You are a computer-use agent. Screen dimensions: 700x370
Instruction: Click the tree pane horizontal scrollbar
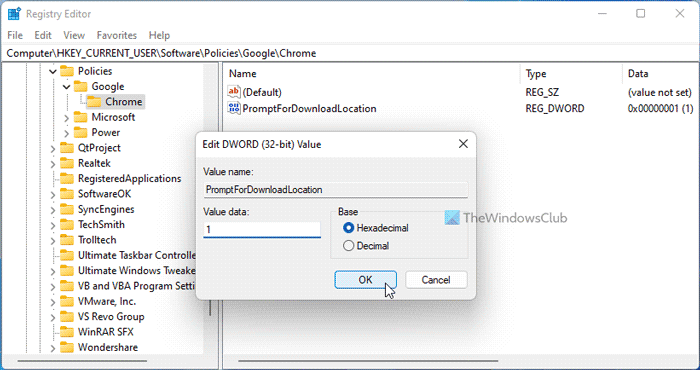pos(82,361)
